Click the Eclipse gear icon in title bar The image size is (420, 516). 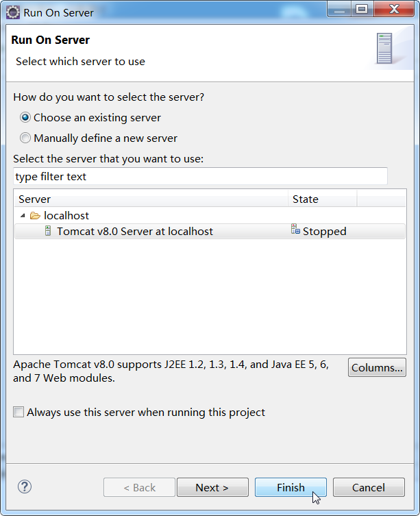(13, 12)
